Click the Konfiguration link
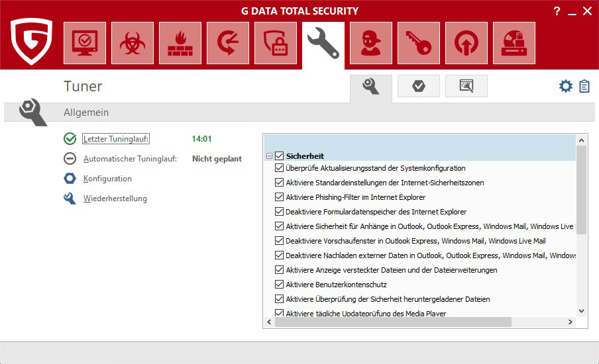This screenshot has height=364, width=599. (107, 179)
